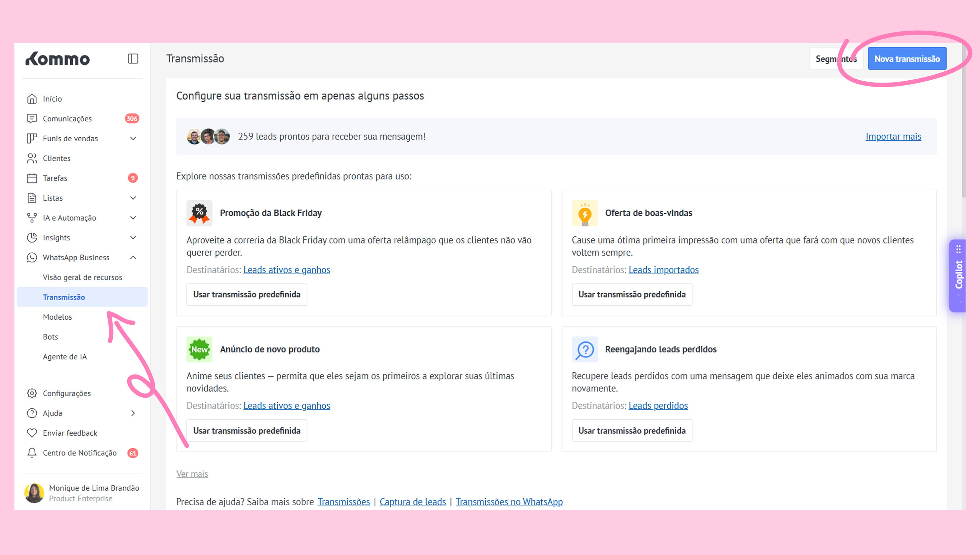This screenshot has height=555, width=980.
Task: Open Início via the home icon
Action: pos(32,99)
